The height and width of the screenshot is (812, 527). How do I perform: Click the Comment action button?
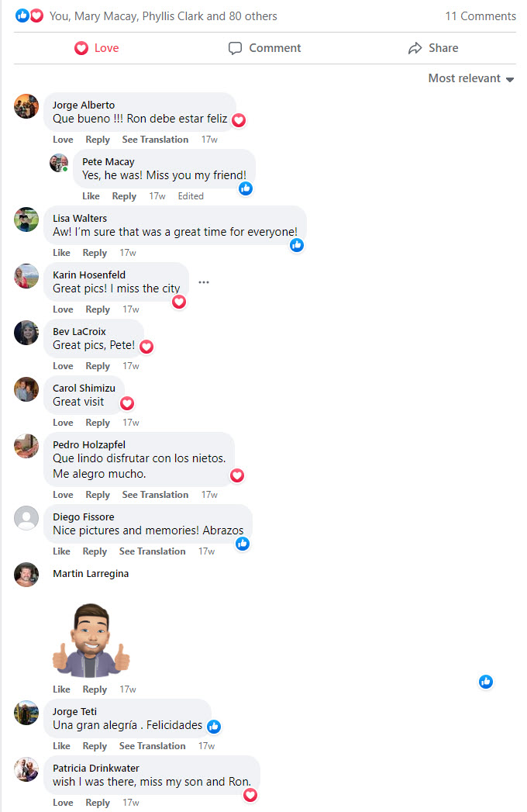click(264, 48)
